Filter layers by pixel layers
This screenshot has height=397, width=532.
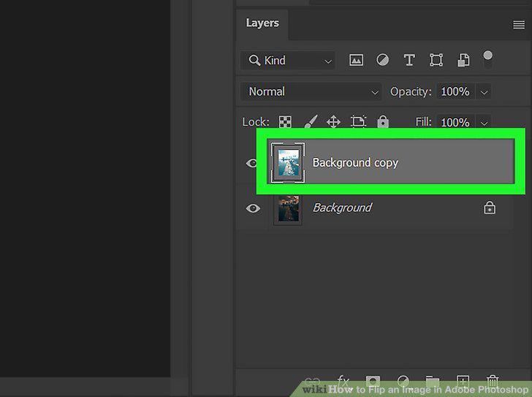[356, 60]
